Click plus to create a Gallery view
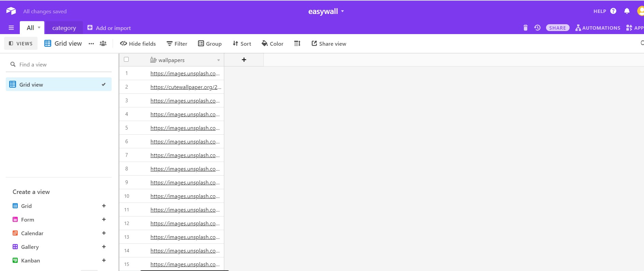The width and height of the screenshot is (644, 271). pos(104,247)
